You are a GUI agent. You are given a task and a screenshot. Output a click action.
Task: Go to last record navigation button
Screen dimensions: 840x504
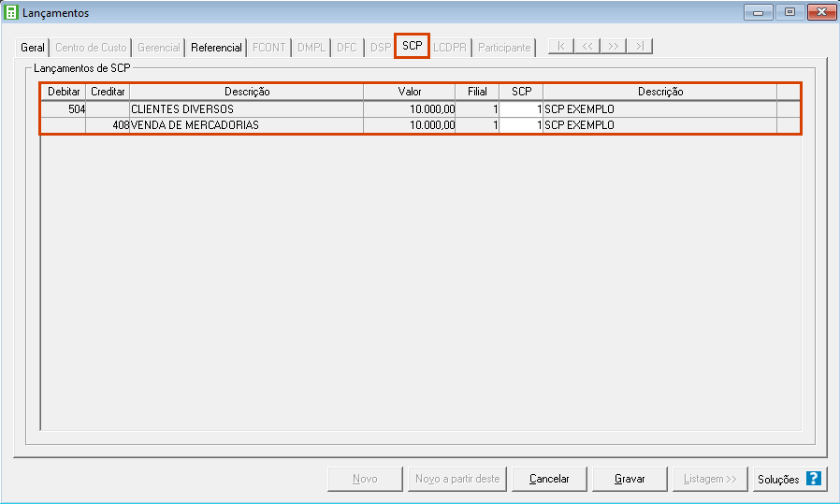pos(639,47)
